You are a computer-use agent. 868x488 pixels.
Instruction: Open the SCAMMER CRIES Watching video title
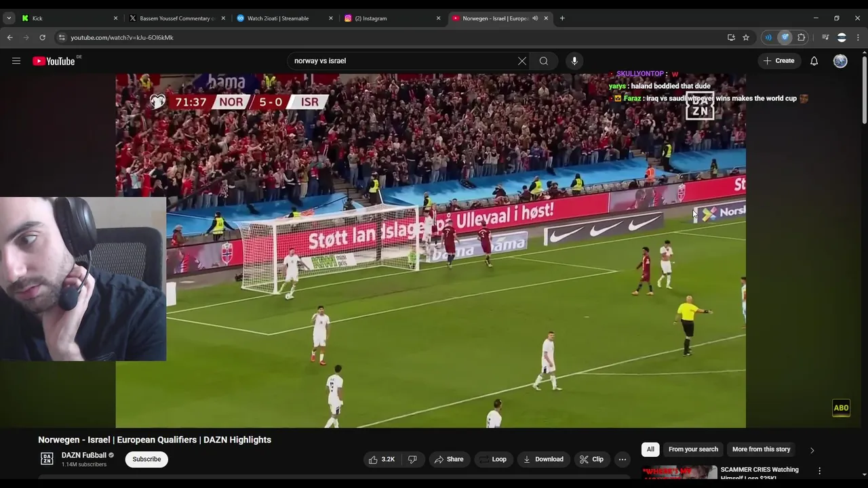[759, 473]
